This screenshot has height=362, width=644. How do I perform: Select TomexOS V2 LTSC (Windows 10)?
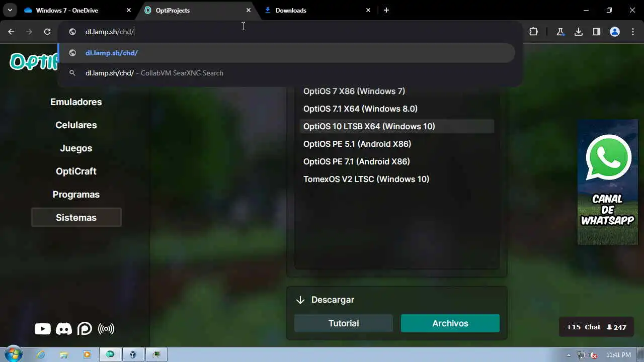point(397,179)
